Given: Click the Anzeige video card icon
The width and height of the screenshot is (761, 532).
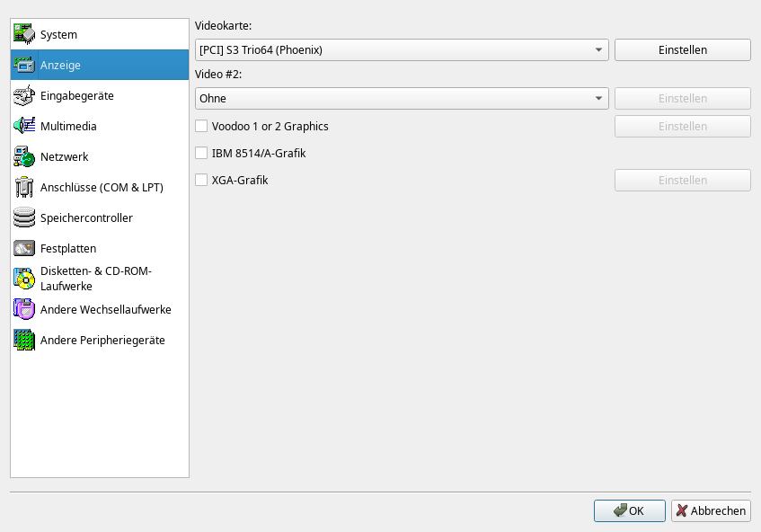Looking at the screenshot, I should [24, 66].
